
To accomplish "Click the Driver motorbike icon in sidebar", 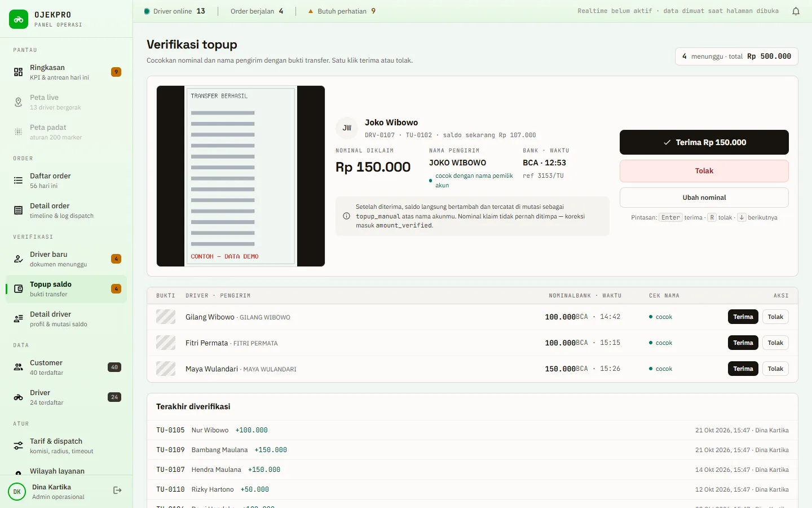I will pos(19,397).
